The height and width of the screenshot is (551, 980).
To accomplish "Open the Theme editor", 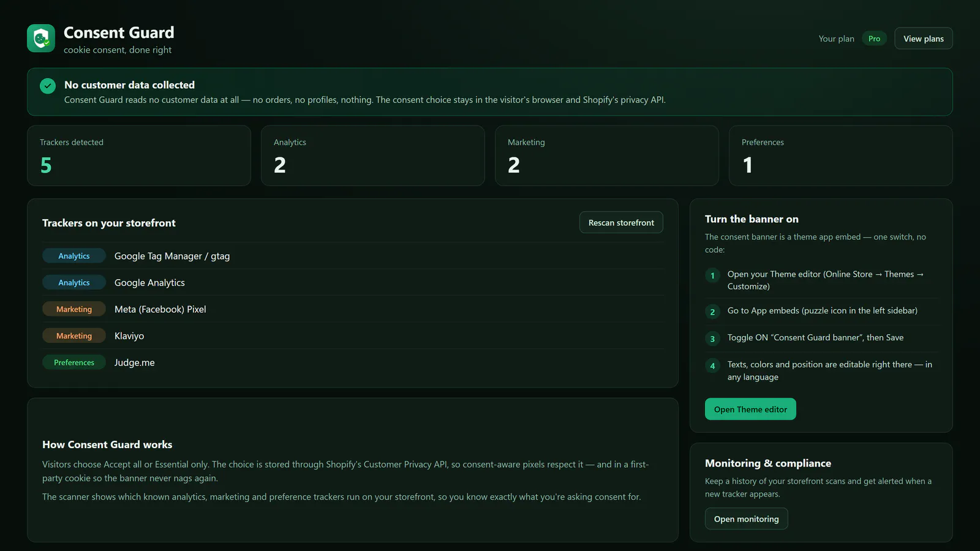I will pyautogui.click(x=750, y=410).
